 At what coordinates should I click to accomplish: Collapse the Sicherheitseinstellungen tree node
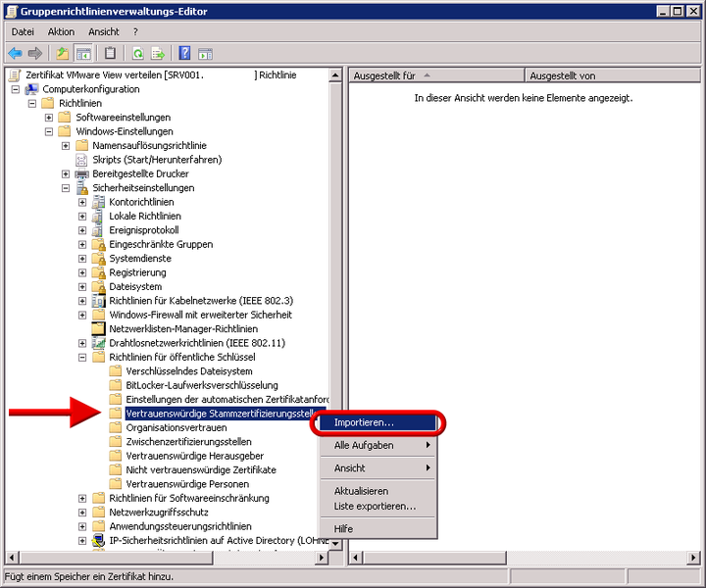[x=66, y=188]
